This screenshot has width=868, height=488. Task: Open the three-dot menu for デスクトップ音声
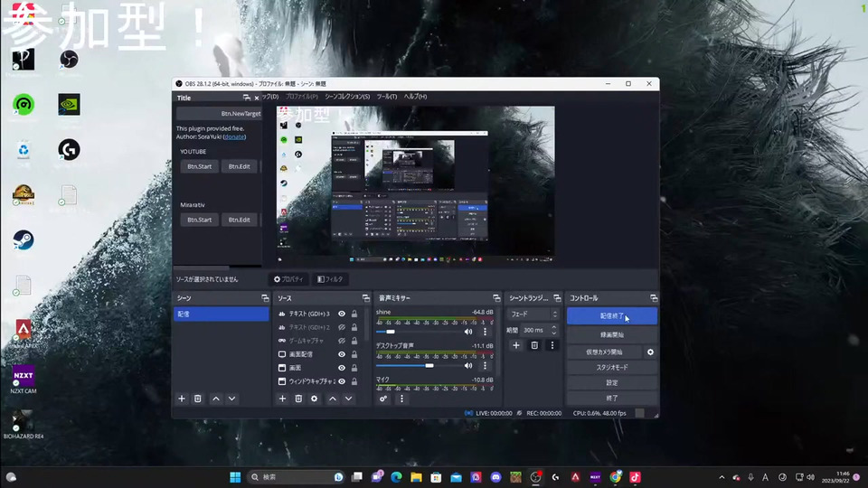pos(485,365)
